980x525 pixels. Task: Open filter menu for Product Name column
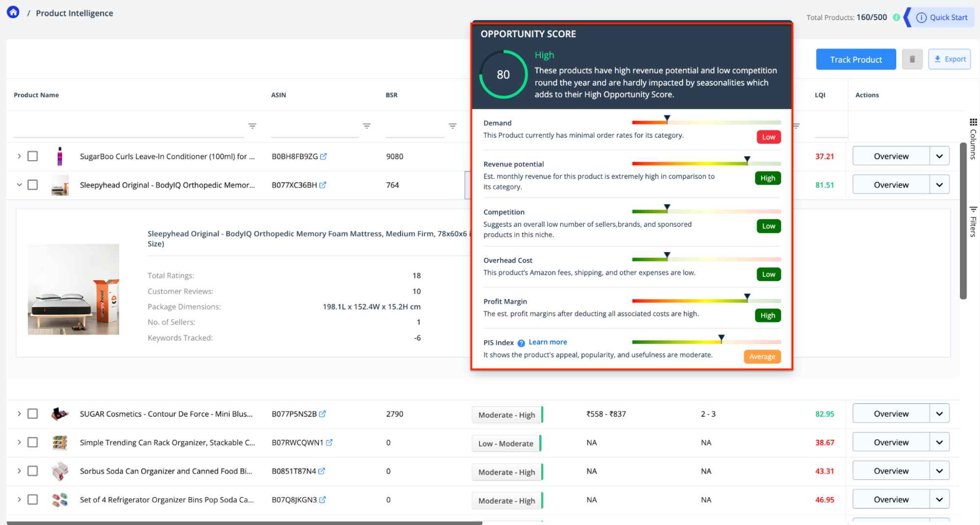coord(252,126)
